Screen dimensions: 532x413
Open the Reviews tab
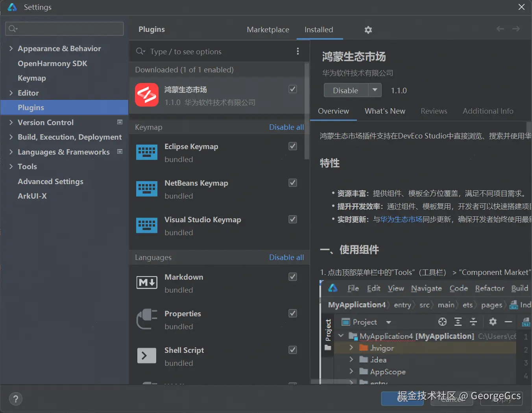434,111
